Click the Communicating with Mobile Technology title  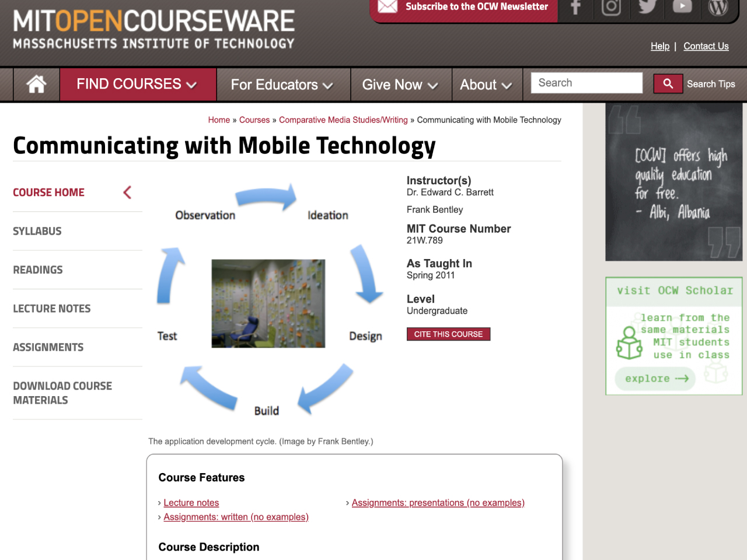click(225, 146)
